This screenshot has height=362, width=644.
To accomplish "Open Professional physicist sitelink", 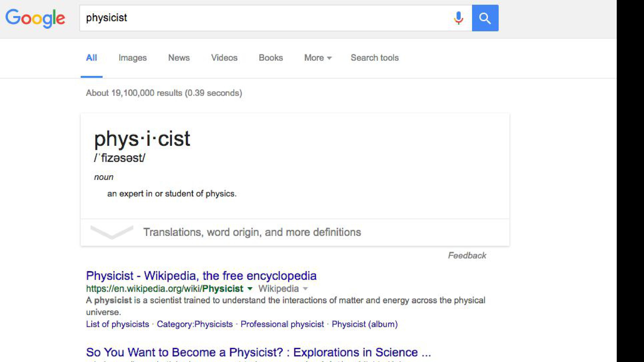I will 282,324.
